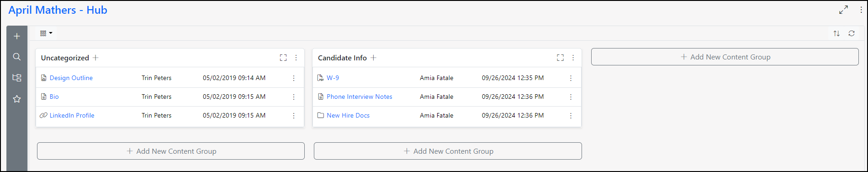This screenshot has height=172, width=868.
Task: Open W-9 row options menu
Action: point(571,78)
